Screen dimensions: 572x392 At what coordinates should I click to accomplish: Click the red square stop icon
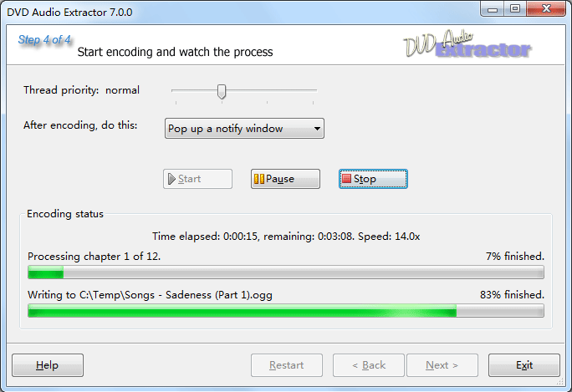(346, 178)
